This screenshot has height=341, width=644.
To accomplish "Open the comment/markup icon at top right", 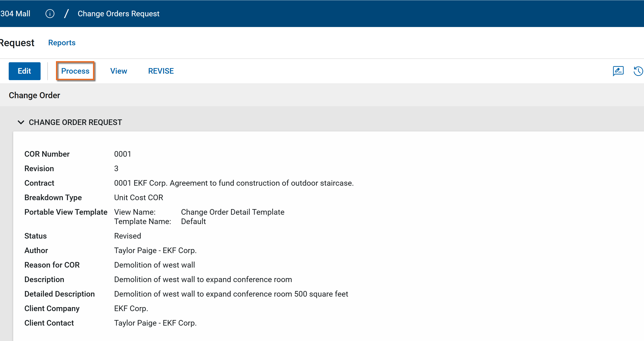I will [618, 71].
